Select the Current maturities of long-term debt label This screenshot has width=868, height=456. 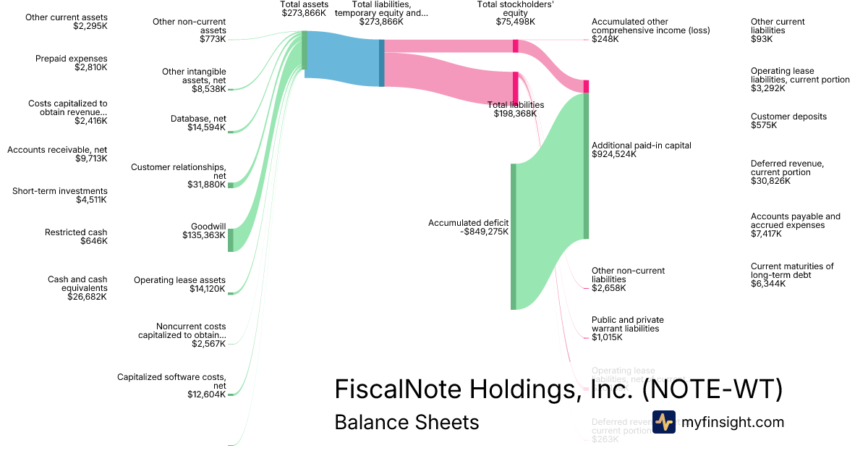pyautogui.click(x=792, y=275)
